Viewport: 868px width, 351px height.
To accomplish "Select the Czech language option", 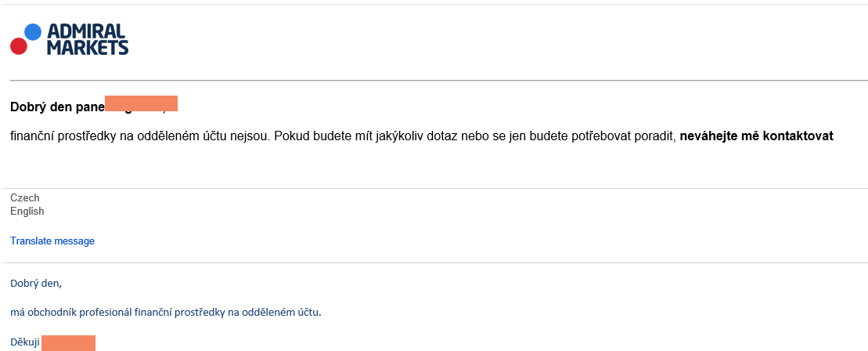I will click(x=25, y=198).
